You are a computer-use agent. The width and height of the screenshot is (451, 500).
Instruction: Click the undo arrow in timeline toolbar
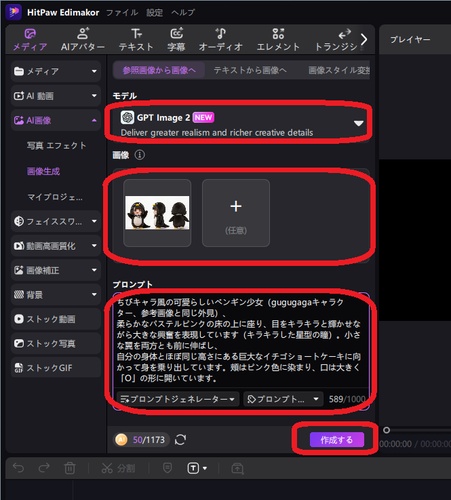(19, 468)
